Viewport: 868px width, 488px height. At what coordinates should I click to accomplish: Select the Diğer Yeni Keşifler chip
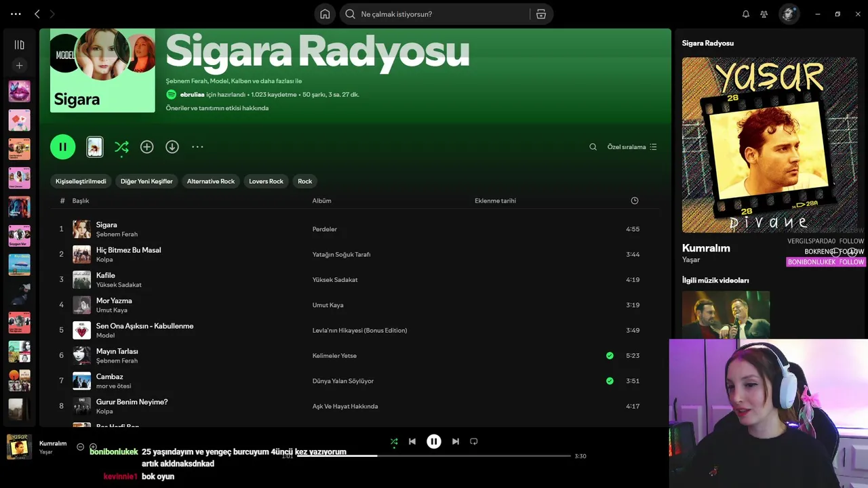146,181
